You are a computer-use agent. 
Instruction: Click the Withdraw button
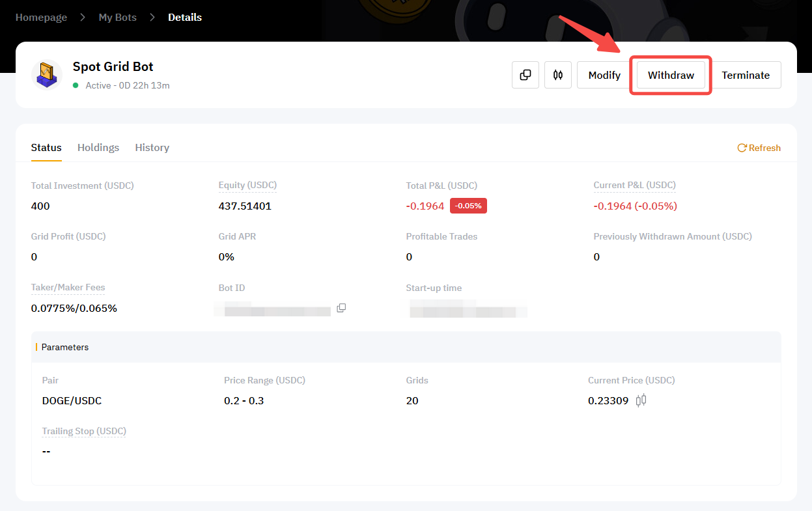(671, 75)
